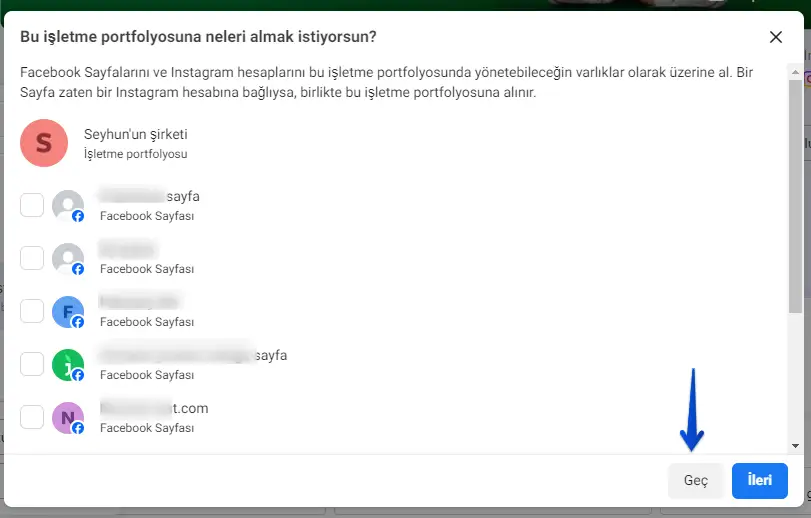Select the checkbox beside the second gray-avatar page

pyautogui.click(x=32, y=258)
